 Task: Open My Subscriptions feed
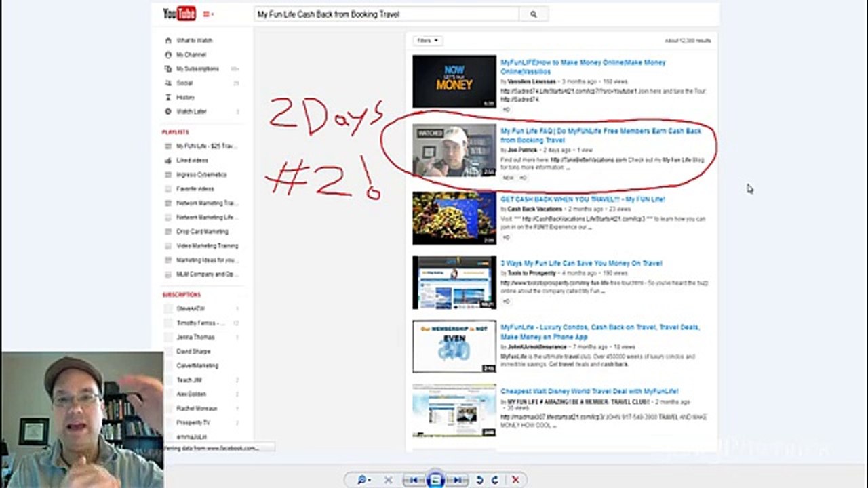(x=197, y=69)
